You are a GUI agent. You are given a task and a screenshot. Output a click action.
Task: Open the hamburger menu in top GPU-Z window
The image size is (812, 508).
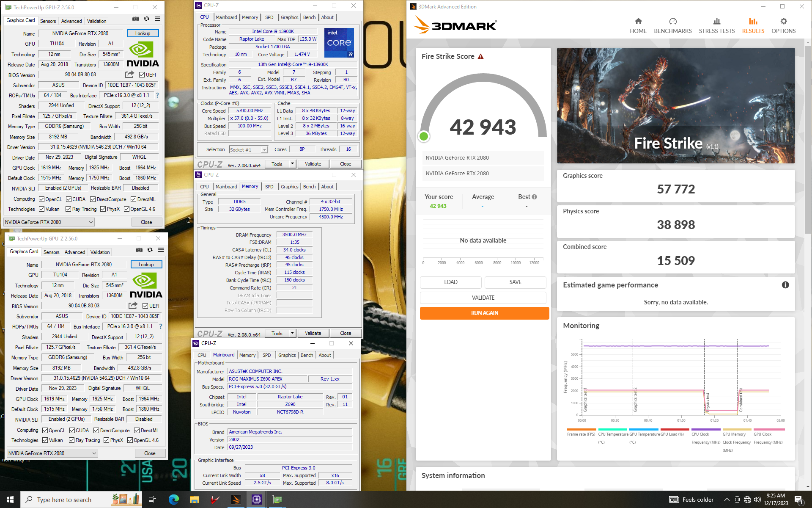pyautogui.click(x=157, y=19)
